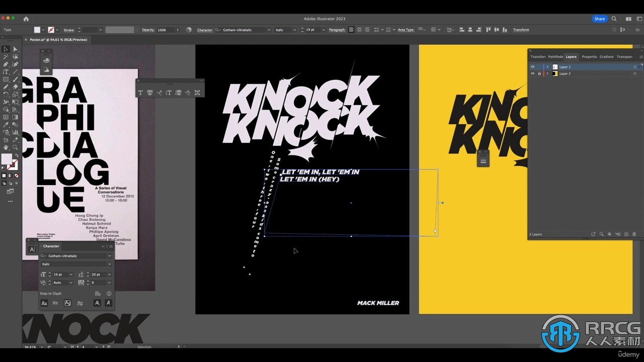Open leading dropdown showing 20 pt

pyautogui.click(x=109, y=275)
